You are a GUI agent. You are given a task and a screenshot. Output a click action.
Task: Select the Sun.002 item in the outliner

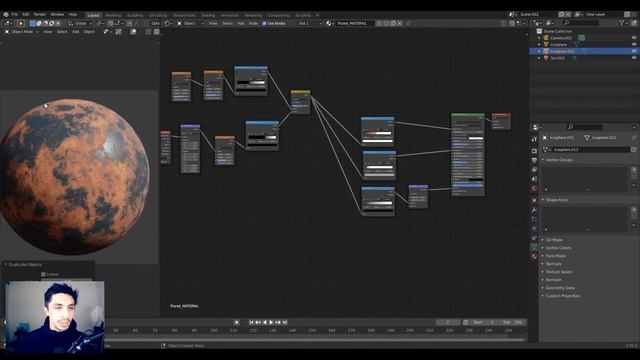(x=557, y=58)
